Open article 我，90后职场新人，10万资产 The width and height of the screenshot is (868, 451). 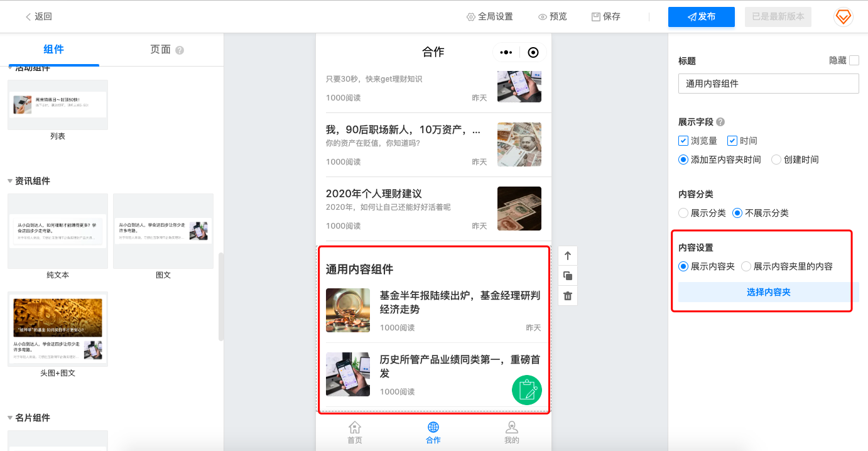point(403,130)
